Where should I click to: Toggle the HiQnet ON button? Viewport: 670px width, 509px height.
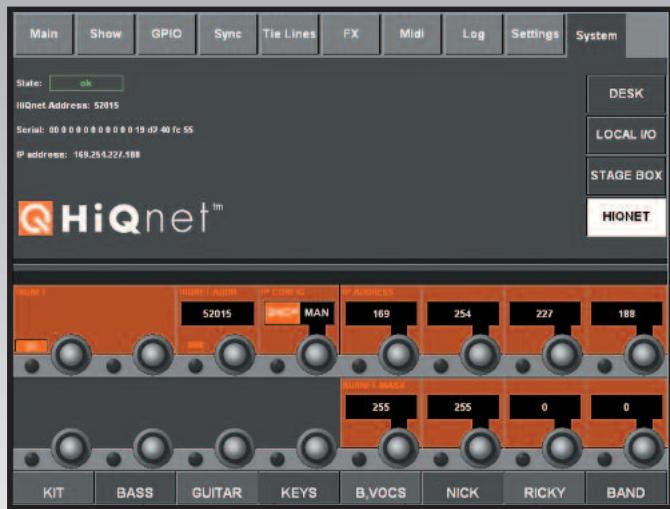point(31,346)
